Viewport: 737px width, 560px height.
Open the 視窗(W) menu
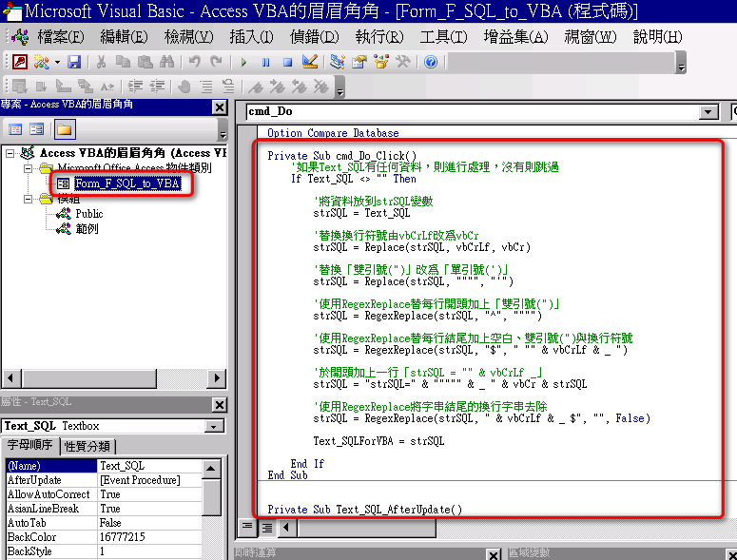tap(590, 37)
